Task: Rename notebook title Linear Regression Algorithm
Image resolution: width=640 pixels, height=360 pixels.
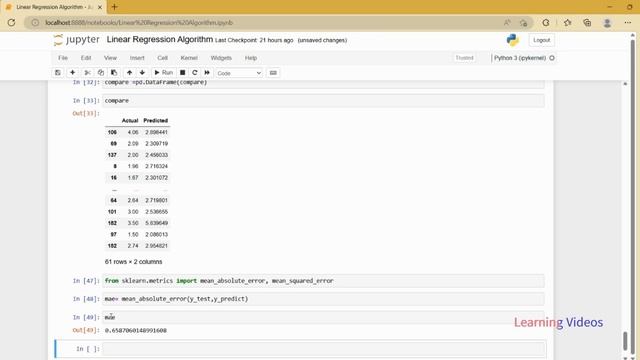Action: pyautogui.click(x=160, y=40)
